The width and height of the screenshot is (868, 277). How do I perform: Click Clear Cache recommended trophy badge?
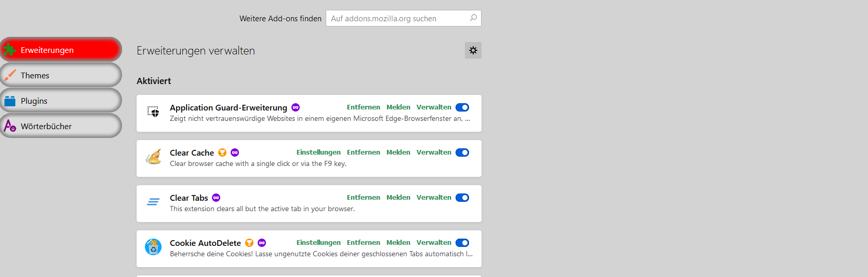[x=222, y=153]
